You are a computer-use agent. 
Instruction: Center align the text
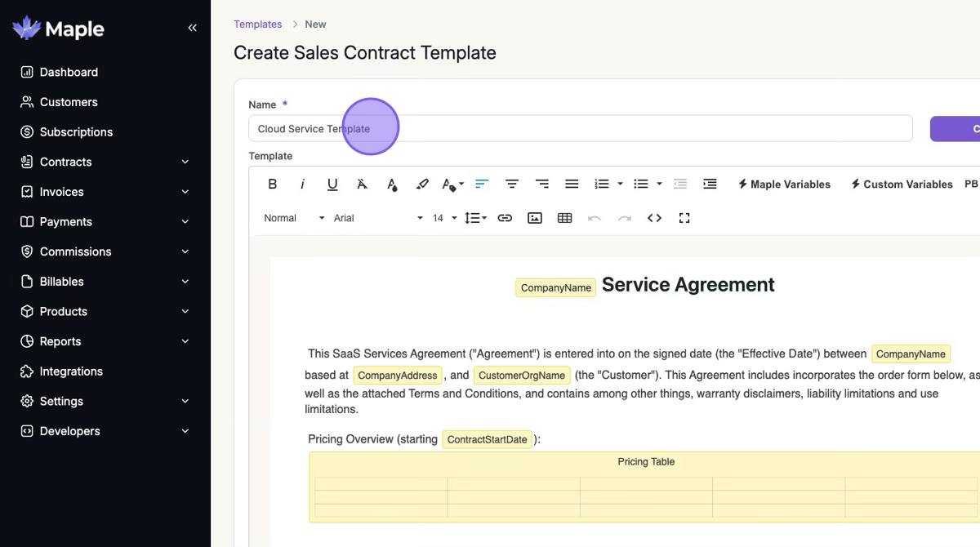(x=512, y=185)
